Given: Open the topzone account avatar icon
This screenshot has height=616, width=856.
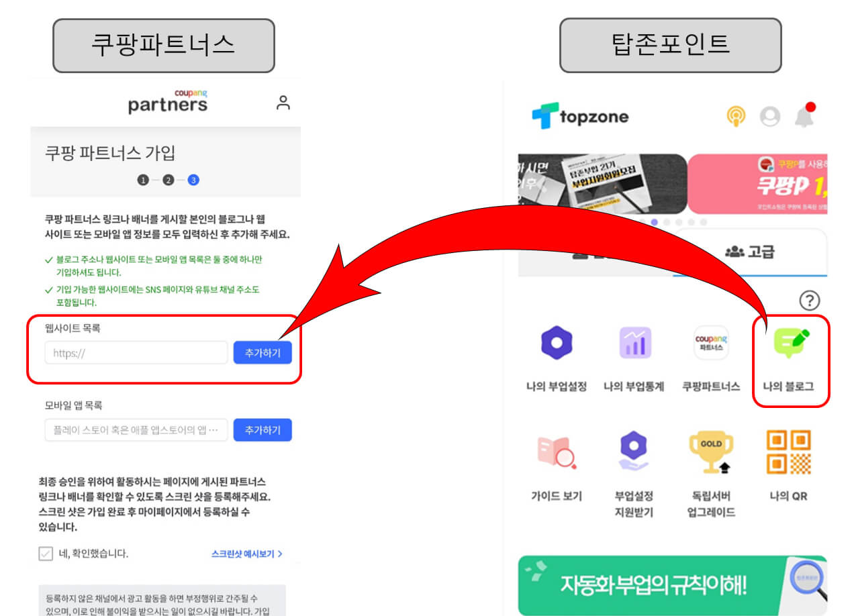Looking at the screenshot, I should 770,117.
